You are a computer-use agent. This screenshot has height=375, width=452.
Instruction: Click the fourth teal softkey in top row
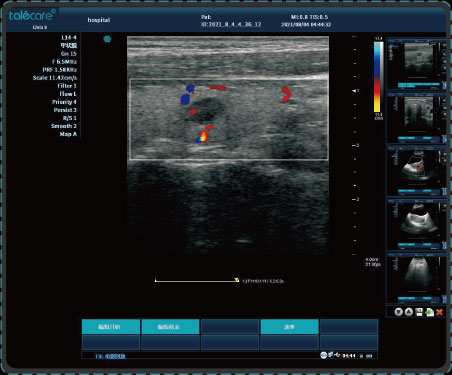pos(289,327)
